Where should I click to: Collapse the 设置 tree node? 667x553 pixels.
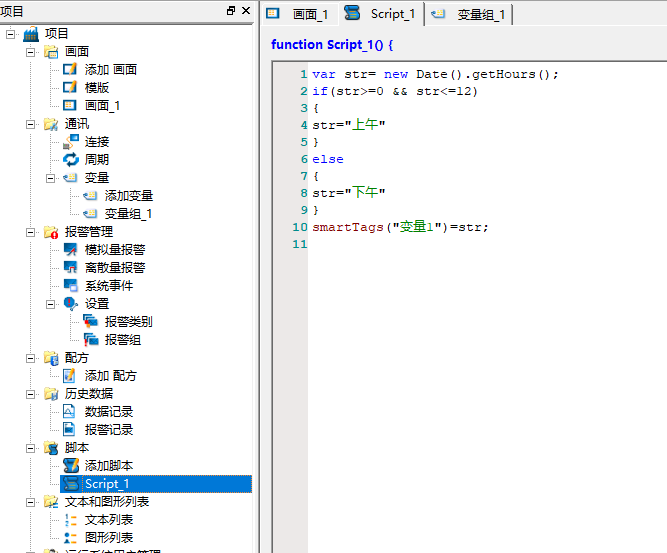coord(50,304)
